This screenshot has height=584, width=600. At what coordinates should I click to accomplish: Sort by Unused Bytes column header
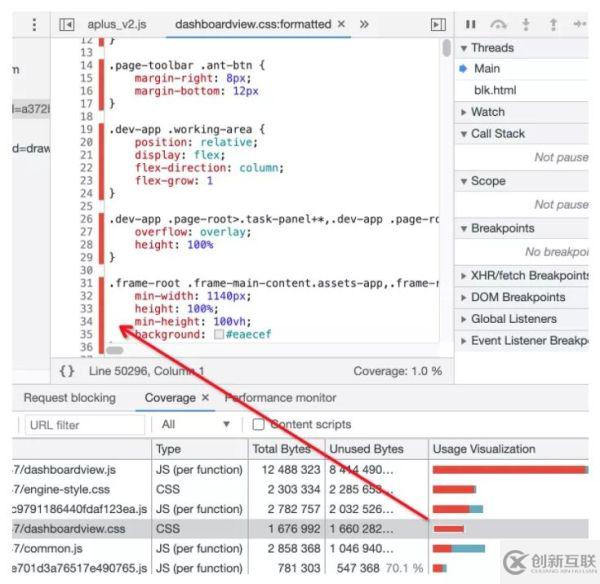pos(377,449)
